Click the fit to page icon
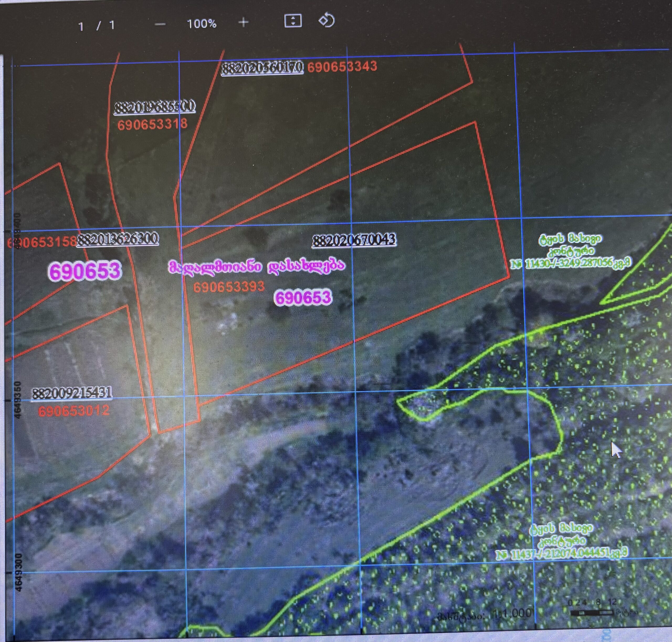672x642 pixels. click(x=293, y=21)
